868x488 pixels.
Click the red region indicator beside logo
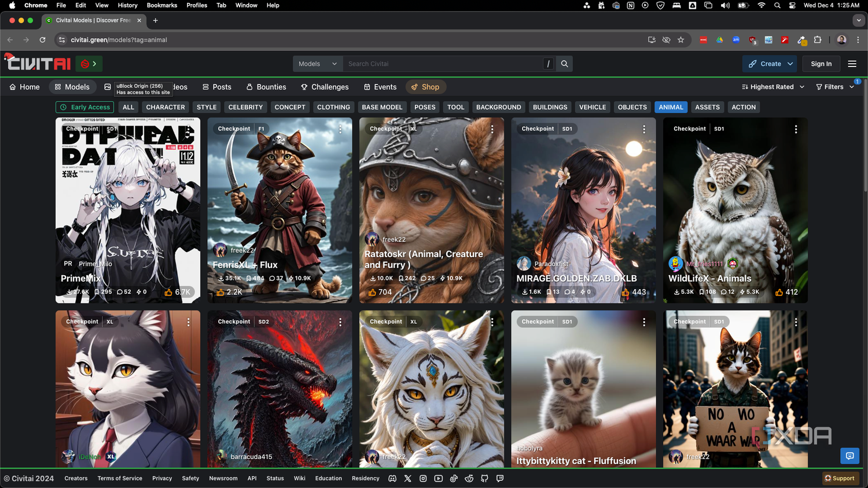tap(89, 64)
